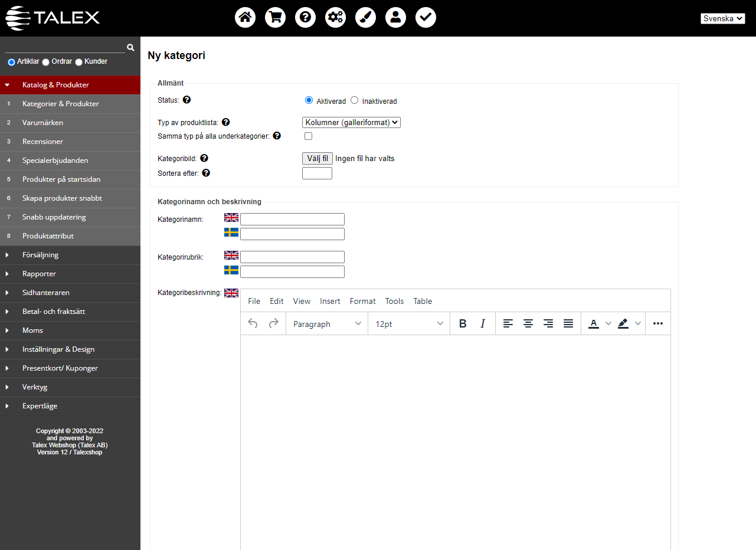Justify text in editor
Image resolution: width=756 pixels, height=550 pixels.
pyautogui.click(x=568, y=323)
